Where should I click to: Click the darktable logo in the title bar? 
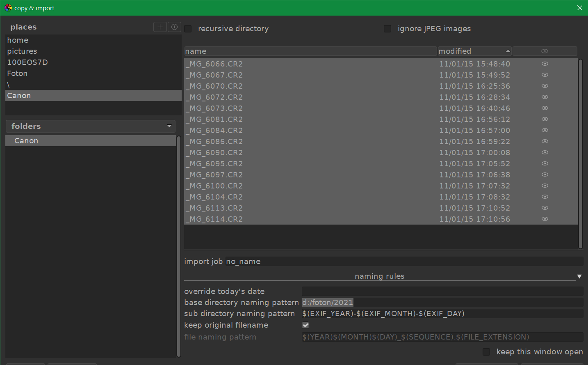(8, 7)
